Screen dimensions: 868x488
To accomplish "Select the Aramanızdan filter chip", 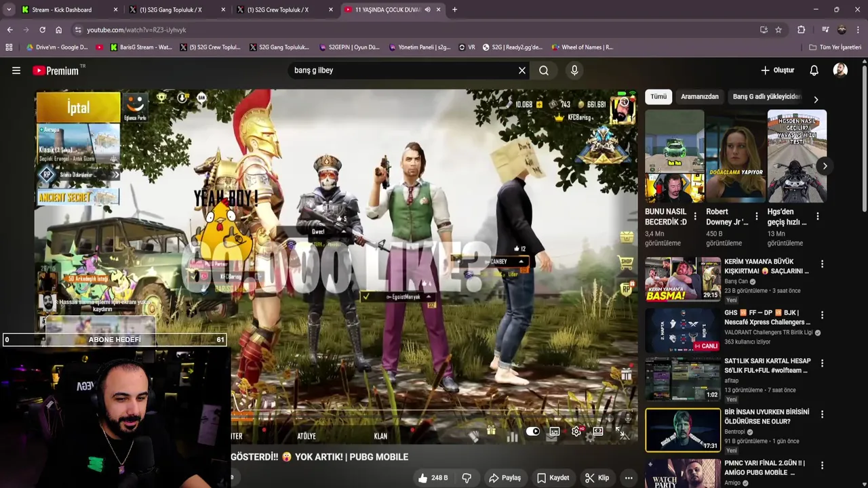I will pos(699,96).
